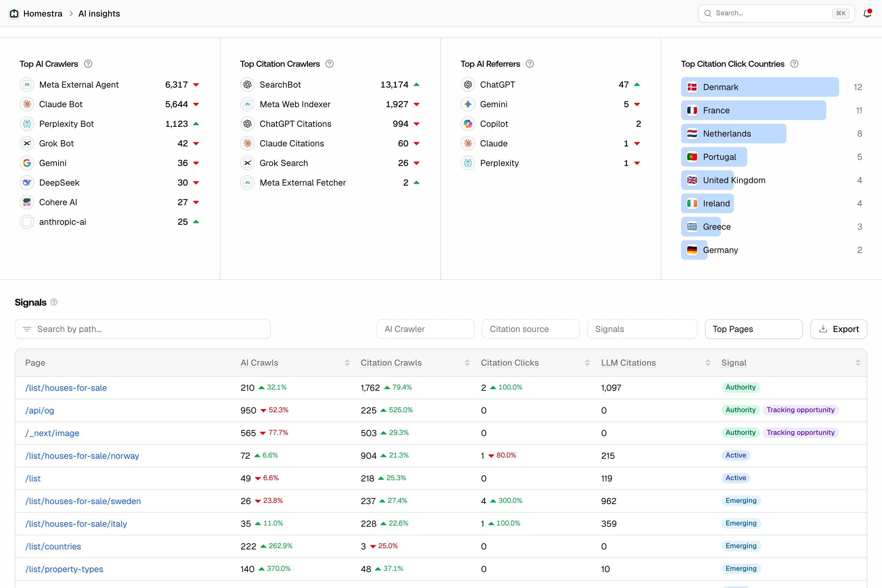Screen dimensions: 882x588
Task: Show help for Top Citation Crawlers
Action: click(329, 64)
